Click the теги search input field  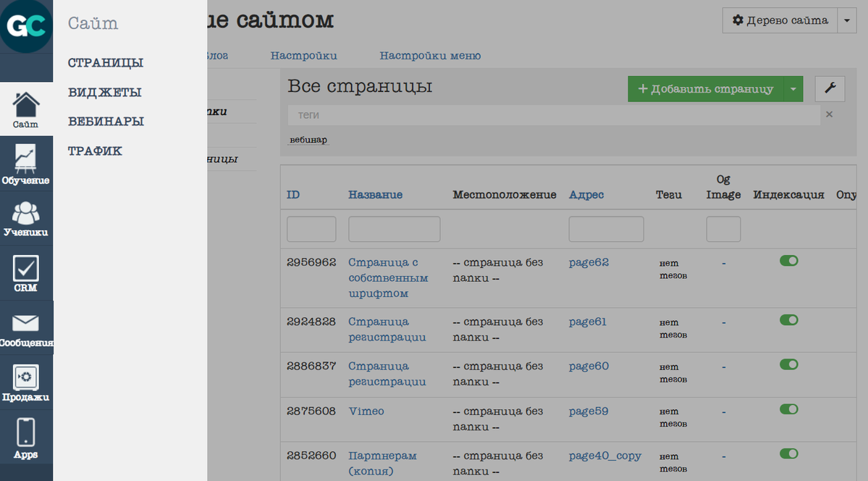[x=554, y=114]
